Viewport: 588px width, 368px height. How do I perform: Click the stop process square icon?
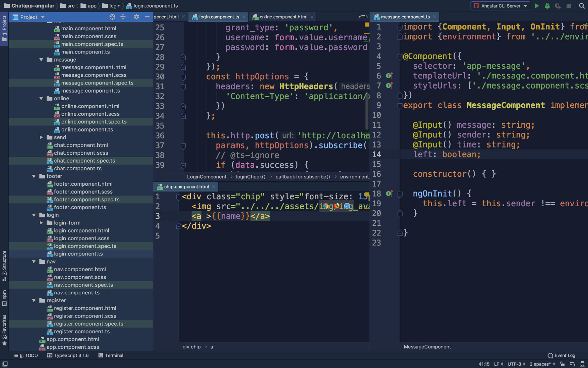tap(569, 6)
